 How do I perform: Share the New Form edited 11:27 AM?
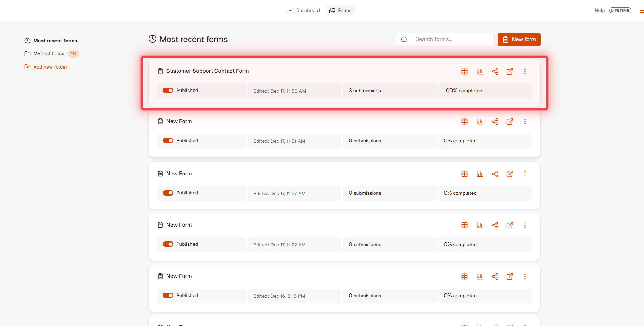495,225
